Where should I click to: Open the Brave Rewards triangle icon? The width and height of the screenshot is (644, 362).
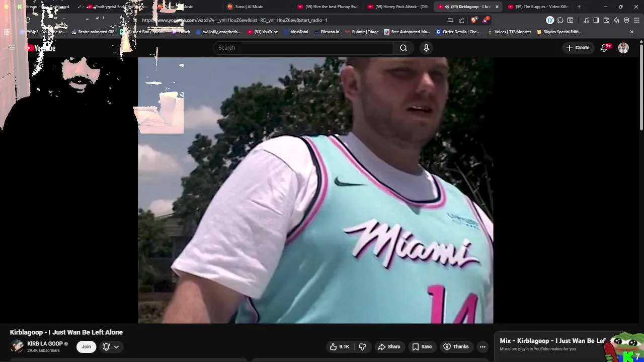pos(486,20)
